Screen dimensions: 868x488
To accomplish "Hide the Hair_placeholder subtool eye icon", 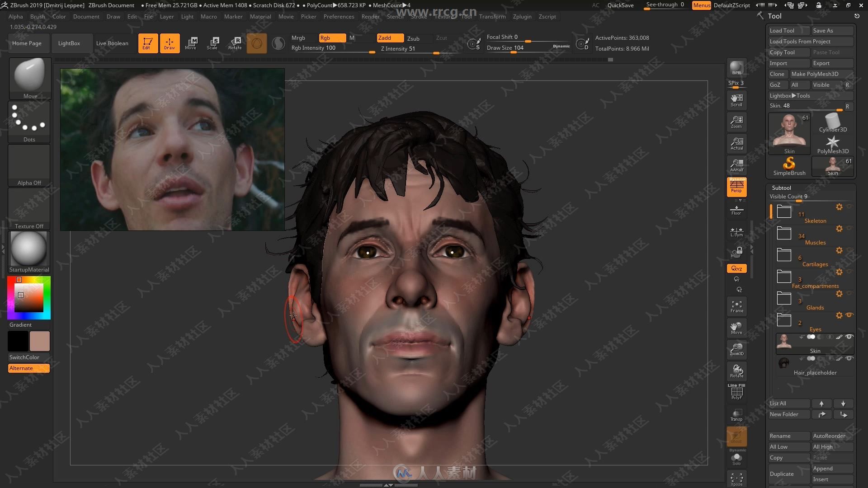I will click(849, 359).
